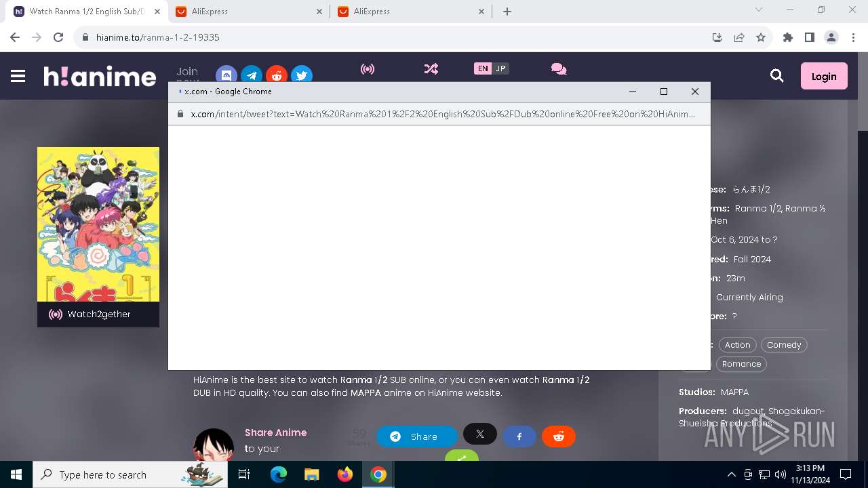Viewport: 868px width, 488px height.
Task: Open the notifications action center
Action: [x=846, y=474]
